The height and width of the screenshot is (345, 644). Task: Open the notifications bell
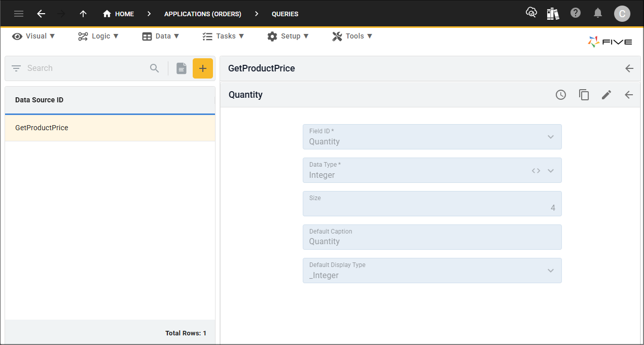tap(598, 14)
